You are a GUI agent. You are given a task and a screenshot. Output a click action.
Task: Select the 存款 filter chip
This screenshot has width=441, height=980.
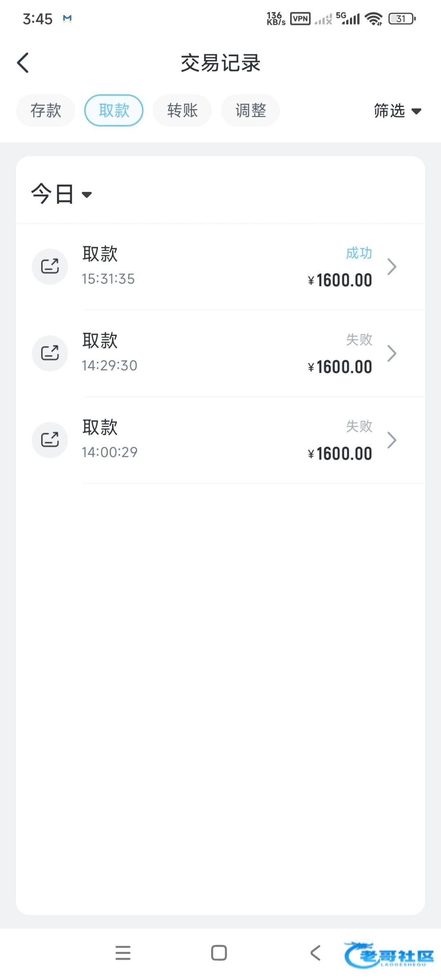[x=46, y=110]
